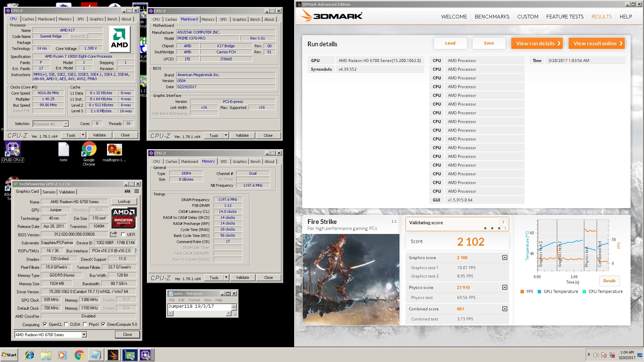This screenshot has height=362, width=644.
Task: Open Tools dropdown arrow in Memory window
Action: click(x=226, y=278)
